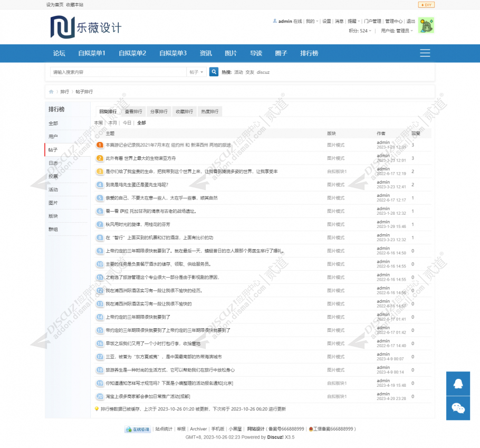480x448 pixels.
Task: Open 图片 in the navigation bar
Action: pos(231,53)
